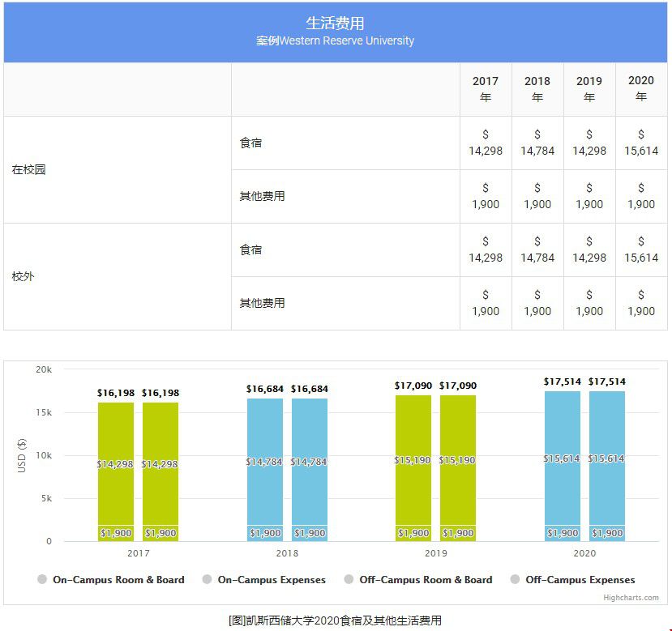Select 在校园 其他费用 cell for 2017

(x=486, y=196)
